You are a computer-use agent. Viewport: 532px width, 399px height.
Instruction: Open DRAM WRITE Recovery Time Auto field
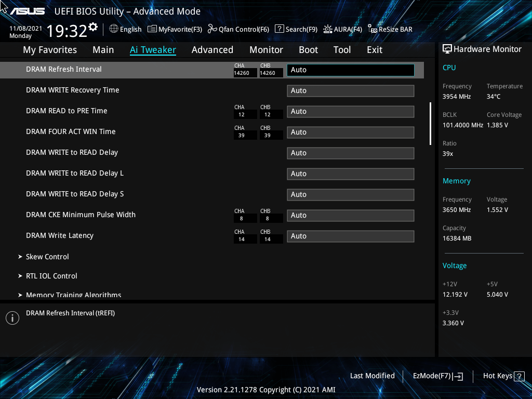coord(351,91)
